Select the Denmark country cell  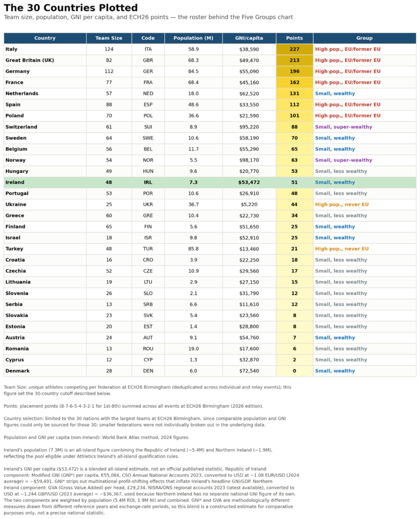click(x=45, y=371)
